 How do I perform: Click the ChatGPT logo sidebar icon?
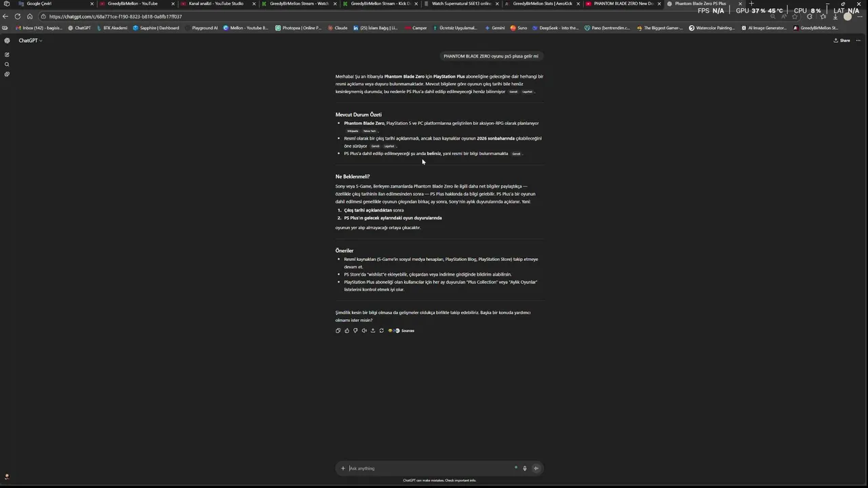point(7,41)
